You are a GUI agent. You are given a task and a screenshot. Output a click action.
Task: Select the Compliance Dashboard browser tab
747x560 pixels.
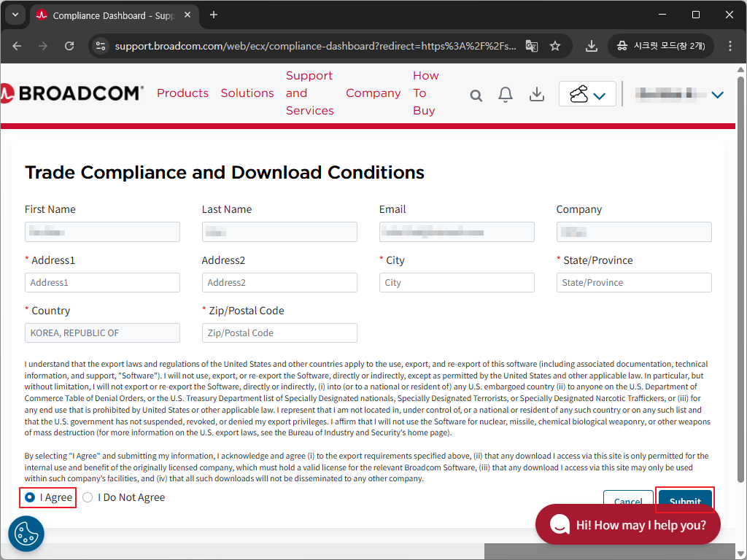(115, 16)
